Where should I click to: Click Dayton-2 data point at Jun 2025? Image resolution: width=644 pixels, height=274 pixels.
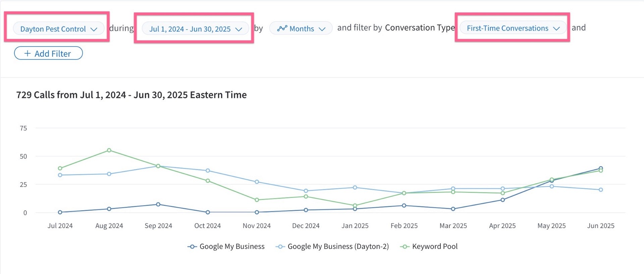point(601,190)
